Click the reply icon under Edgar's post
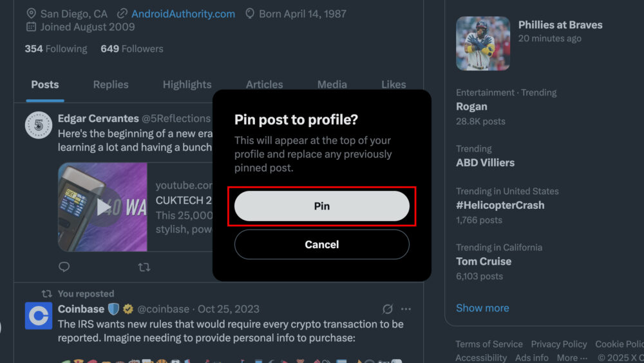This screenshot has width=644, height=363. tap(64, 266)
